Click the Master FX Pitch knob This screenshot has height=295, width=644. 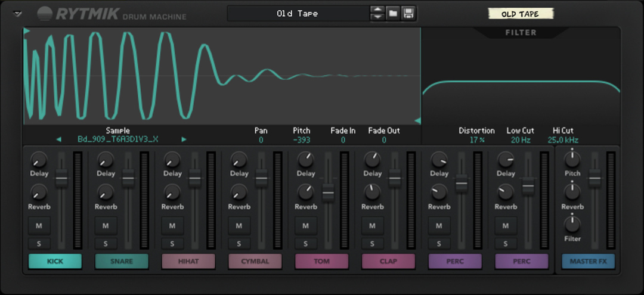tap(572, 159)
